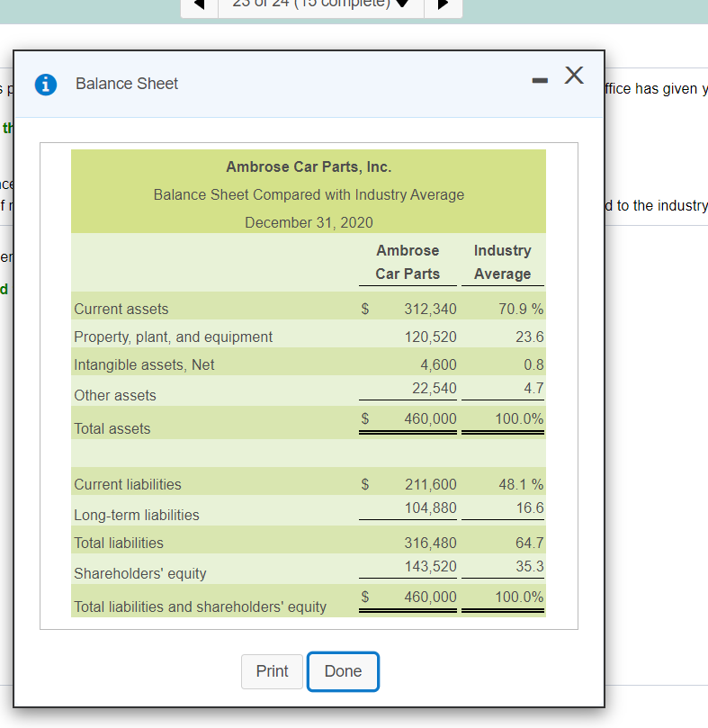Select the 0.8 industry percentage

point(533,365)
